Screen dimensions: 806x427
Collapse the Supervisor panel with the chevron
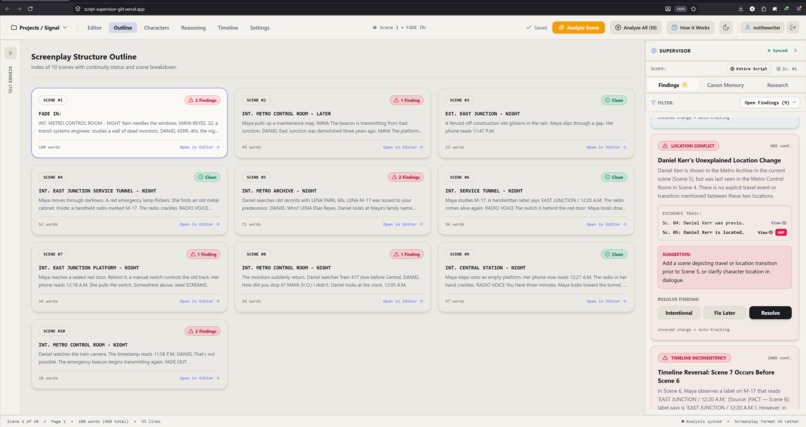[x=795, y=51]
